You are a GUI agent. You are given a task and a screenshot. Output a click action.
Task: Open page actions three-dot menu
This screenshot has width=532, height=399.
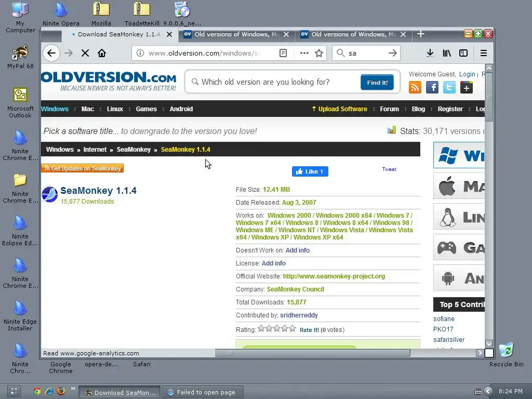click(x=304, y=54)
